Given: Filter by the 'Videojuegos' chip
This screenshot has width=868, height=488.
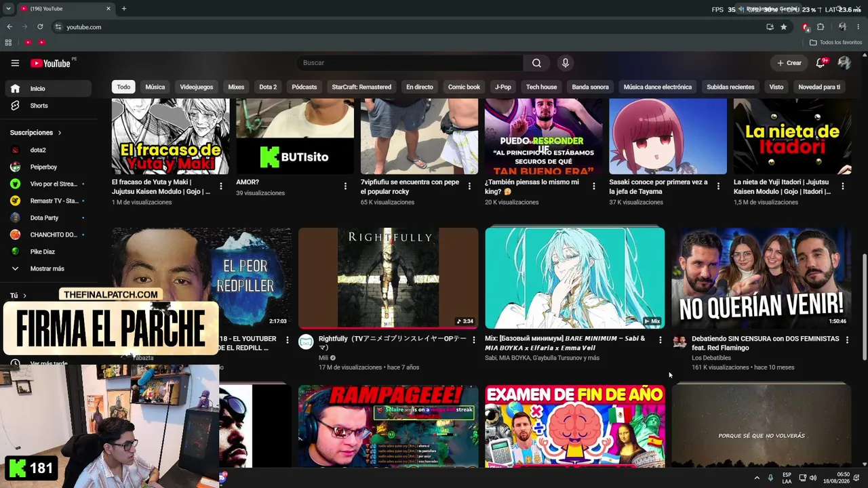Looking at the screenshot, I should pos(197,87).
